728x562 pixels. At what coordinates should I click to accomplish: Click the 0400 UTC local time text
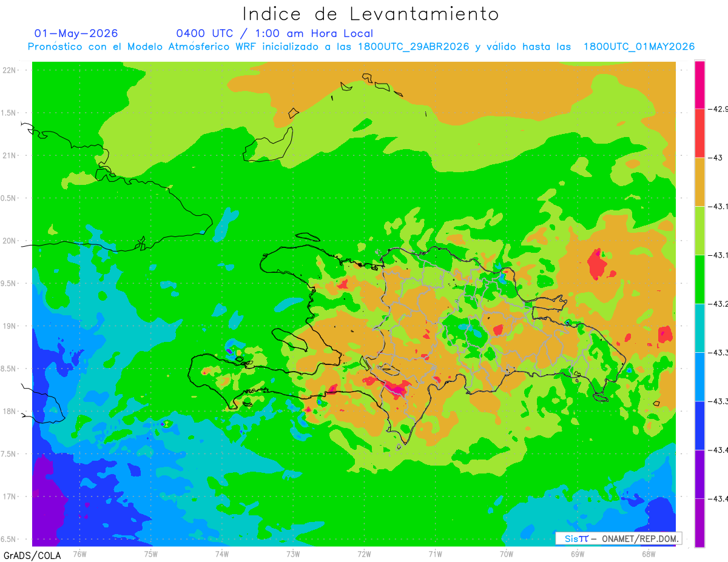point(275,33)
